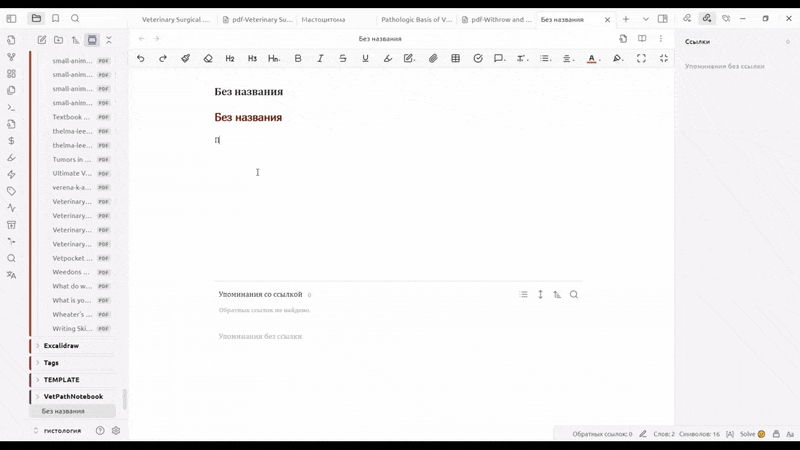This screenshot has width=800, height=450.
Task: Activate the format painter brush
Action: [185, 59]
